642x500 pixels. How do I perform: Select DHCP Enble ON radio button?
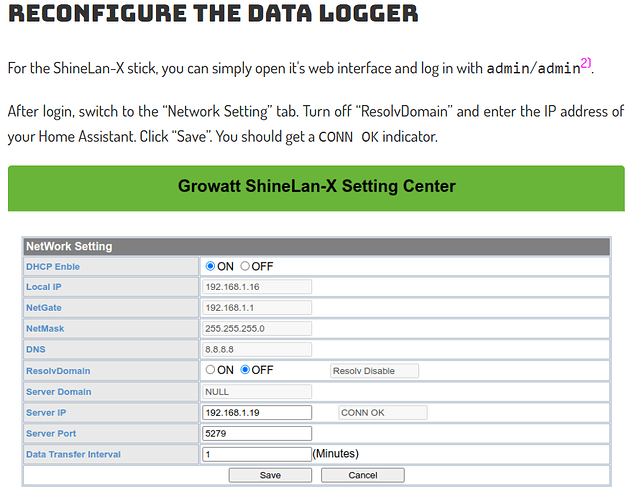[x=210, y=266]
